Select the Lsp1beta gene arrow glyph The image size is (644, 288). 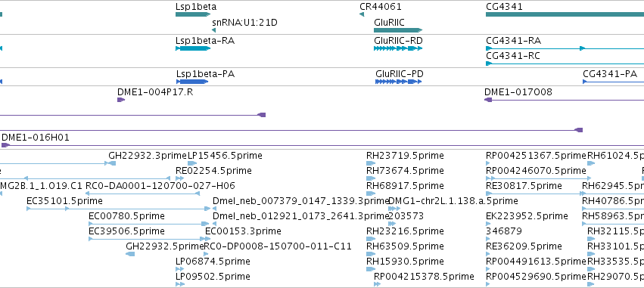click(193, 14)
